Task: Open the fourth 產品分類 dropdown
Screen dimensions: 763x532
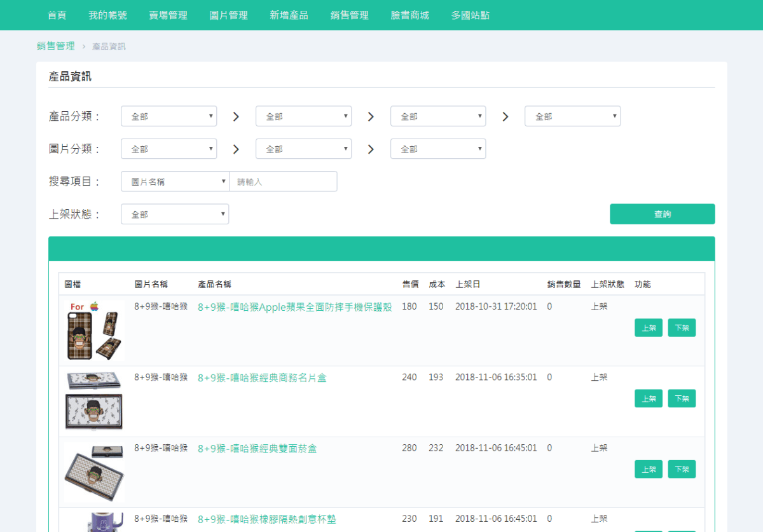Action: tap(572, 116)
